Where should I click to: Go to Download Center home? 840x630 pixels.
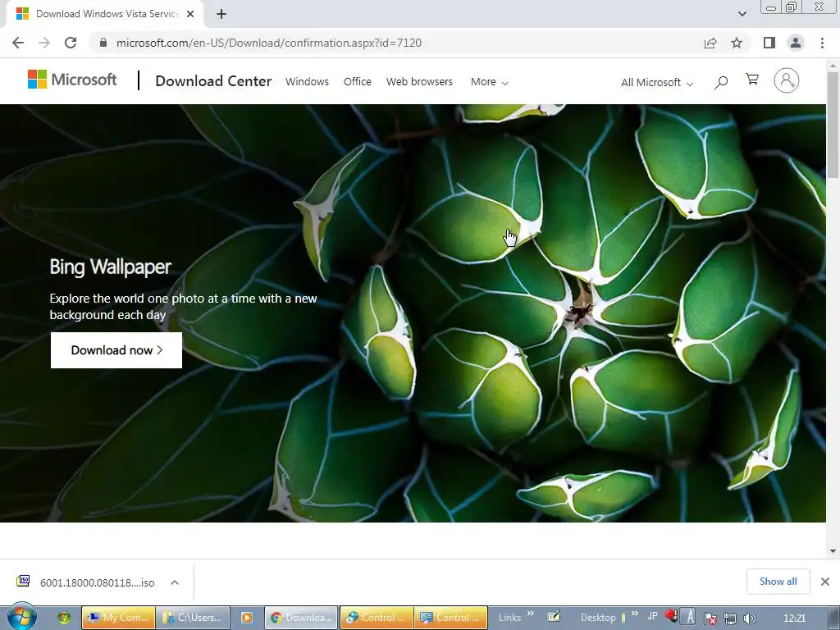(x=213, y=81)
